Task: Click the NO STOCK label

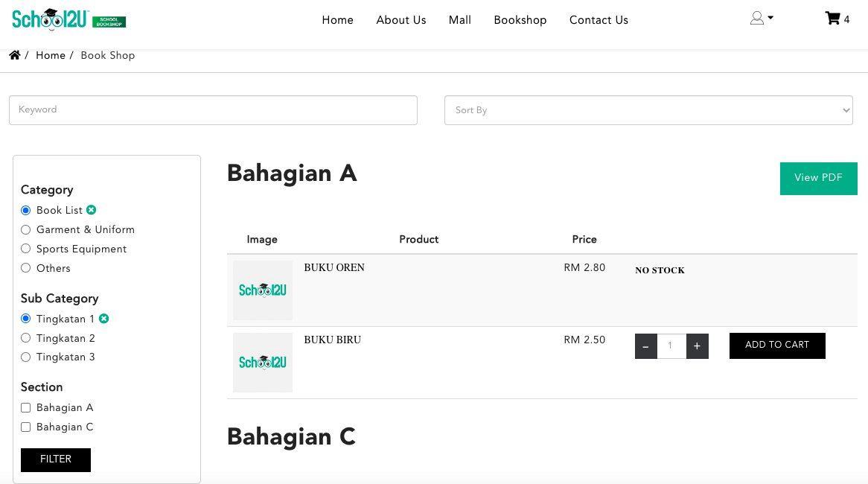Action: coord(660,270)
